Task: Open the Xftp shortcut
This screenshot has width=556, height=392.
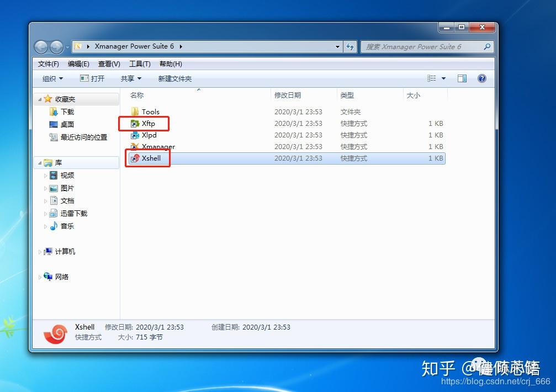Action: [x=147, y=123]
